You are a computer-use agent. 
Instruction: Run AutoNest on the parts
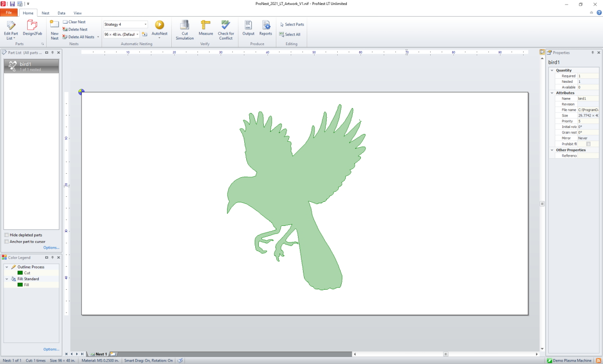click(x=159, y=28)
